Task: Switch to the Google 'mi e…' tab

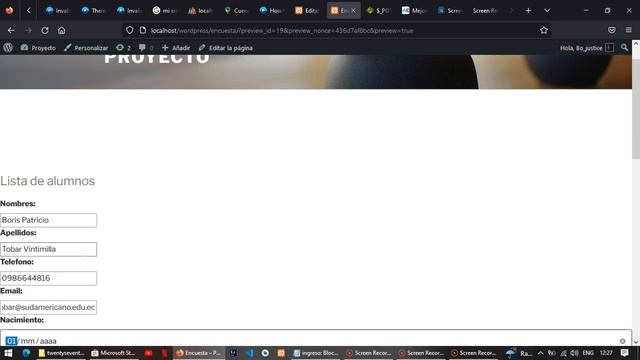Action: (164, 11)
